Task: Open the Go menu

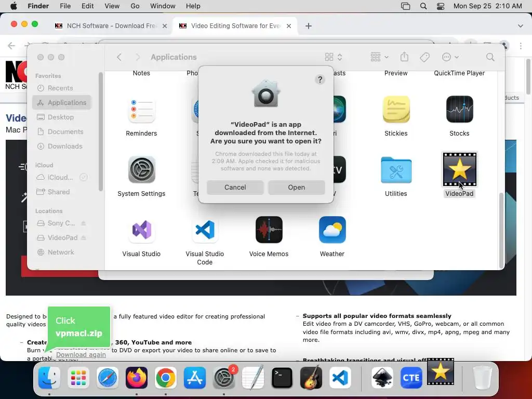Action: [x=135, y=6]
